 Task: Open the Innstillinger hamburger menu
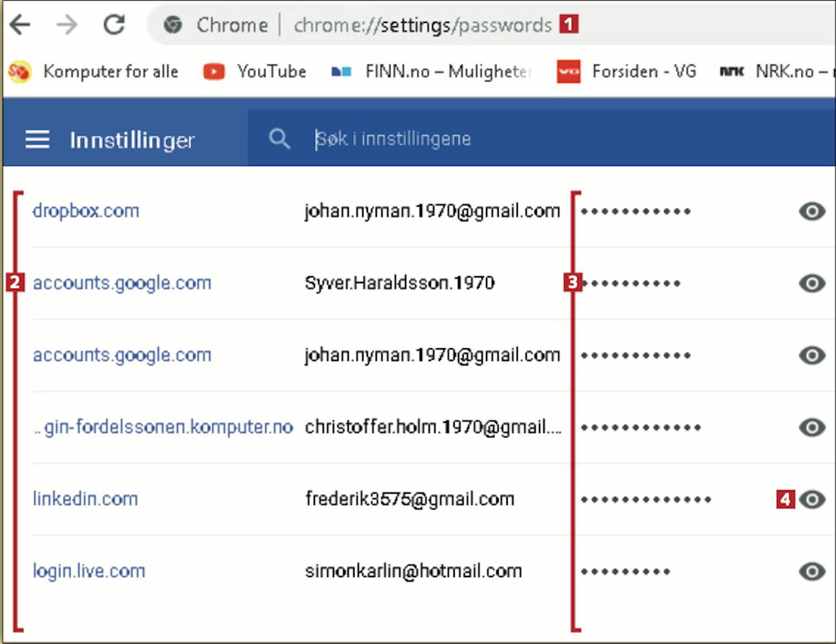coord(37,139)
